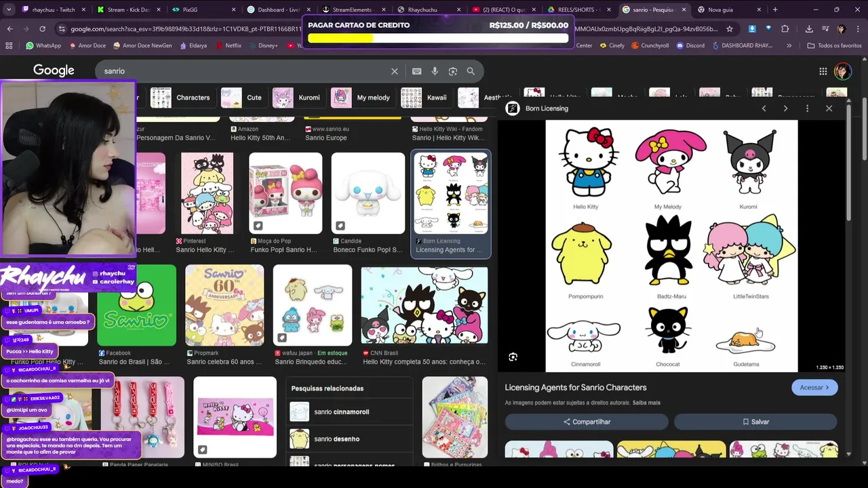
Task: Close the image preview panel
Action: coord(829,108)
